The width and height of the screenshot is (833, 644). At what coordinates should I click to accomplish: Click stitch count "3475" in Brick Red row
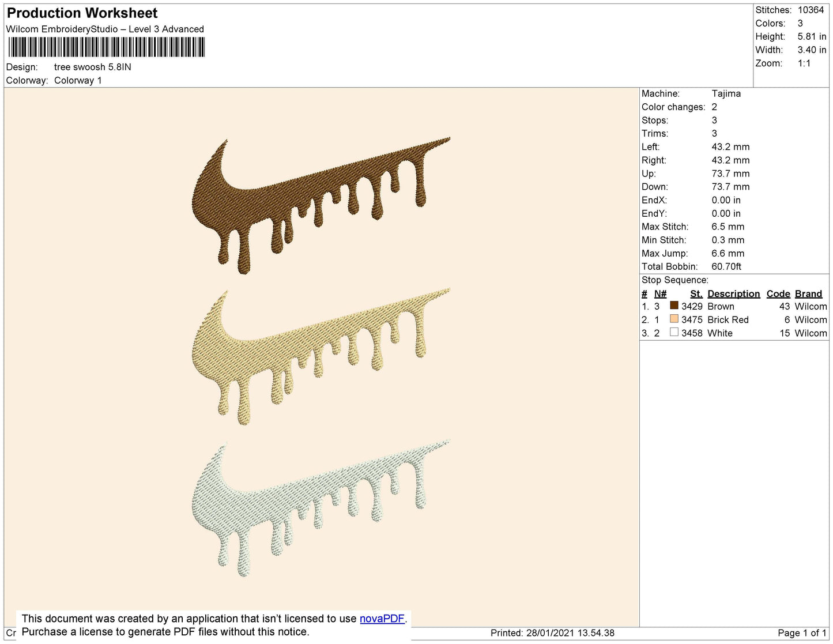[692, 320]
